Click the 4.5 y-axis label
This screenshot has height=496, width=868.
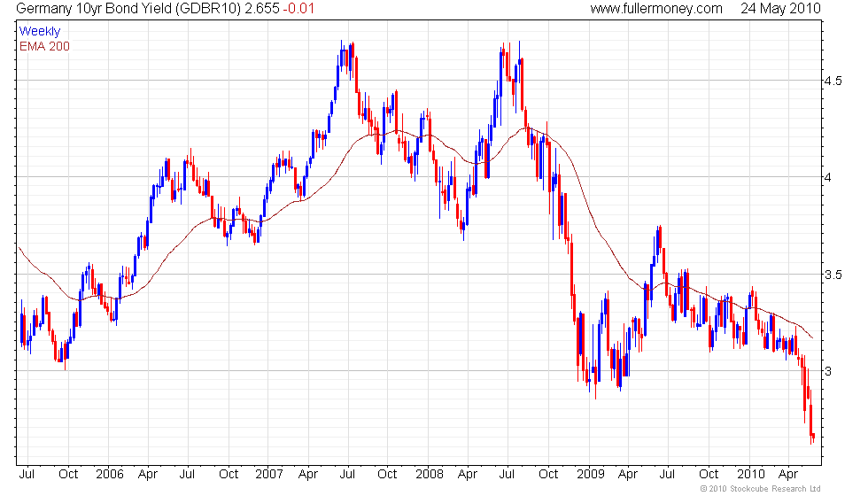[833, 81]
